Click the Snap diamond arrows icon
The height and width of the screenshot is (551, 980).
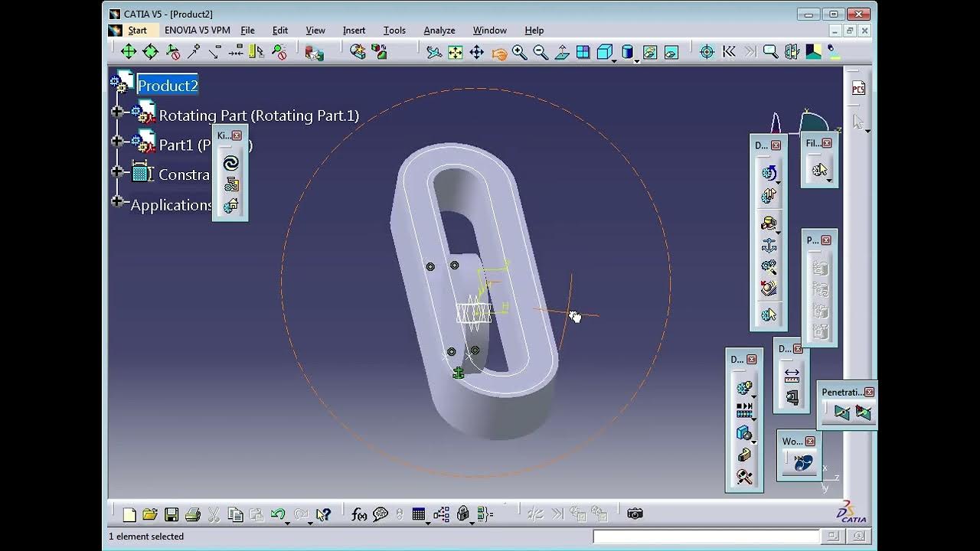(x=150, y=51)
